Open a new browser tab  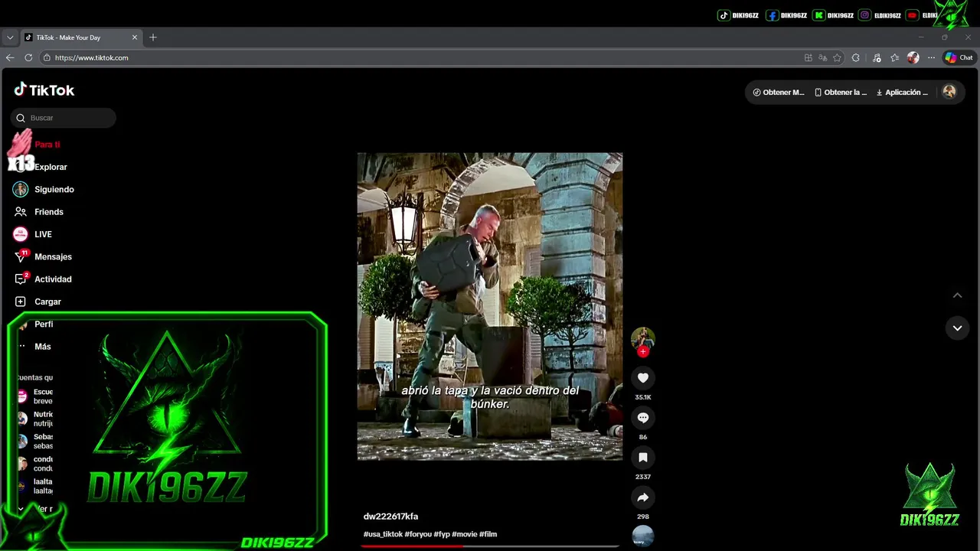tap(153, 37)
